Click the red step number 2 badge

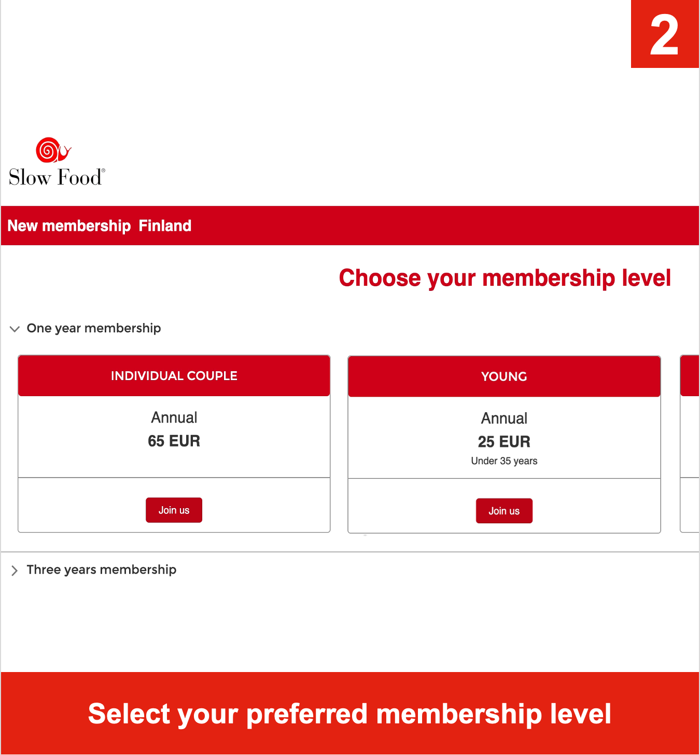pos(665,34)
